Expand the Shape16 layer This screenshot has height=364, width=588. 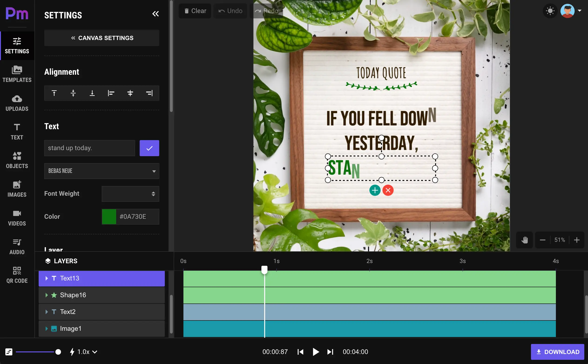(47, 295)
